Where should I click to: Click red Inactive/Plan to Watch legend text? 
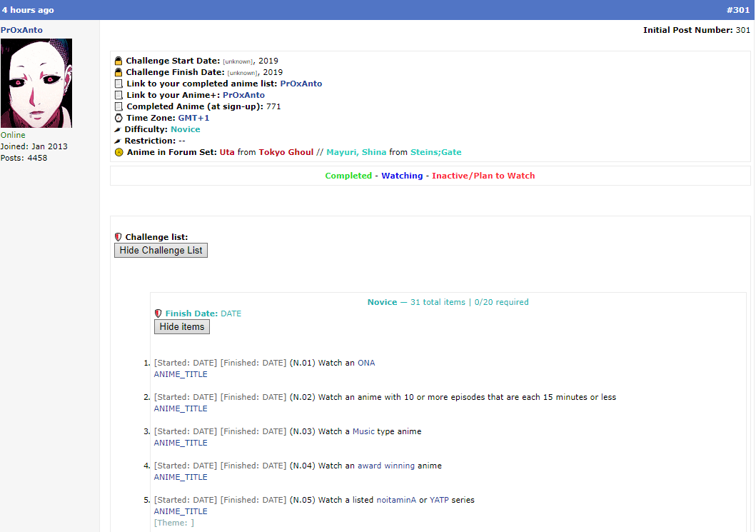click(x=483, y=176)
